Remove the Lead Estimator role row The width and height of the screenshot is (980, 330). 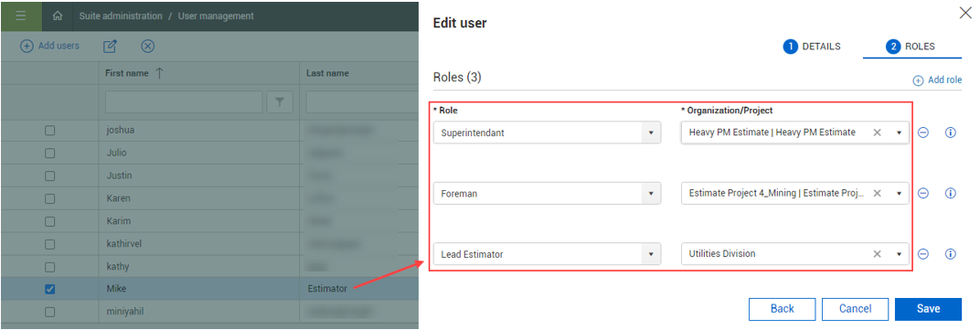pos(923,254)
